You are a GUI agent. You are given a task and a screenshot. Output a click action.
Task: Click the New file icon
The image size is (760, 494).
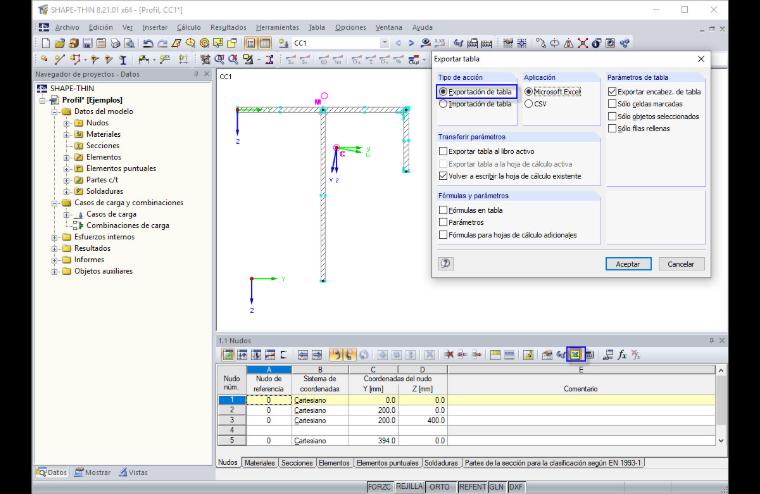coord(46,43)
